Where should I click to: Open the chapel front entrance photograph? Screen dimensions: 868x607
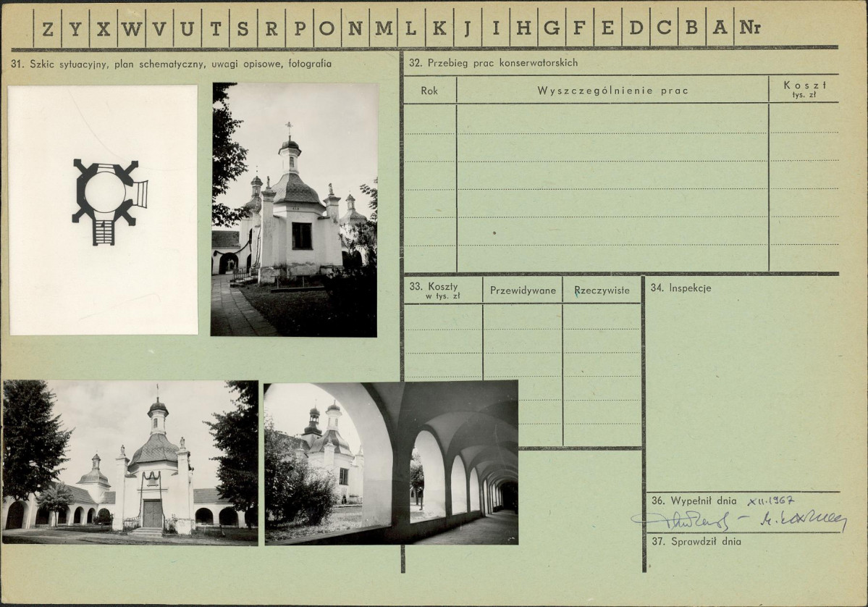(x=130, y=462)
